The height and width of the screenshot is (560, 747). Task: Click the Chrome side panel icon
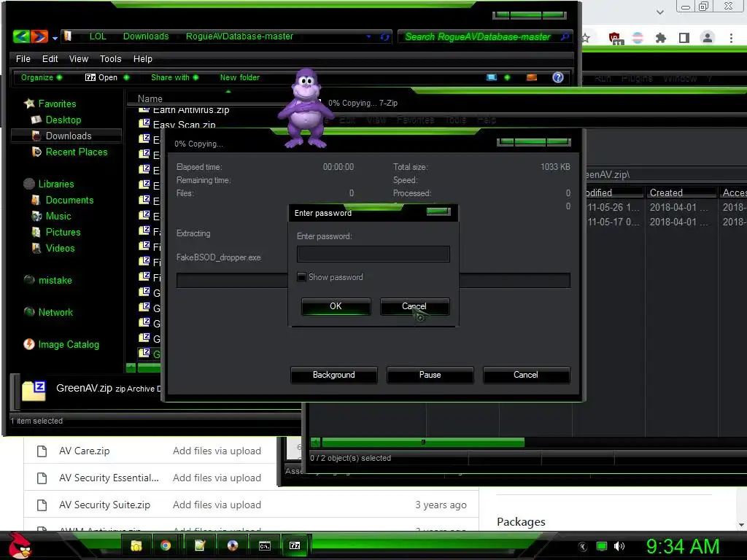tap(684, 38)
